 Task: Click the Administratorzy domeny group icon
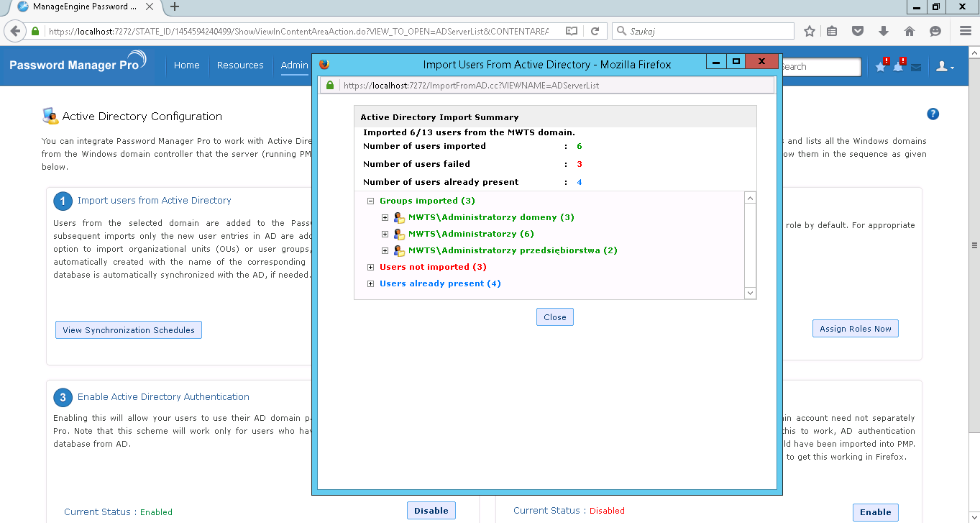[399, 217]
